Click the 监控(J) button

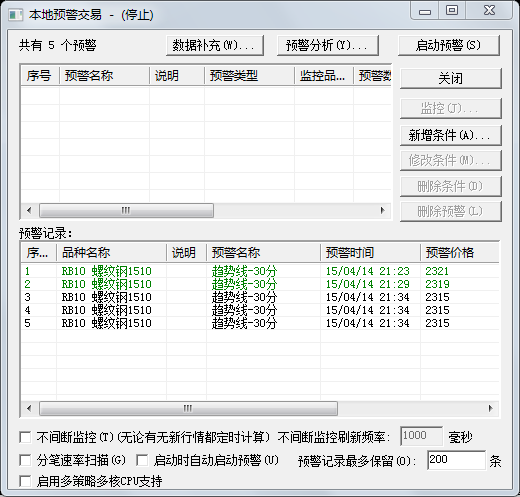pyautogui.click(x=451, y=108)
